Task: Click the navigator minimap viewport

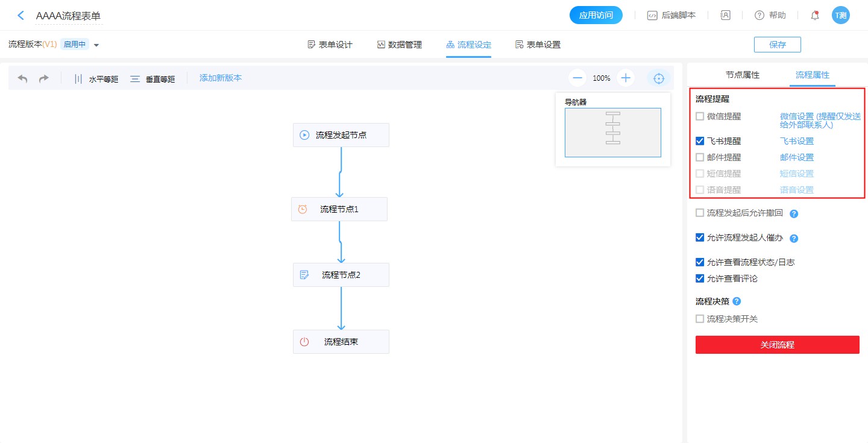Action: point(612,132)
